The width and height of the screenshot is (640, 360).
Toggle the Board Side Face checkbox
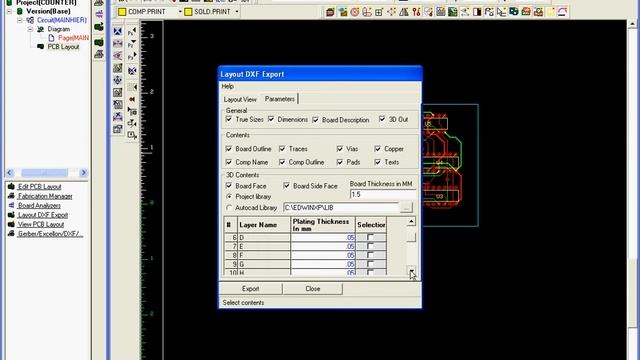tap(287, 186)
